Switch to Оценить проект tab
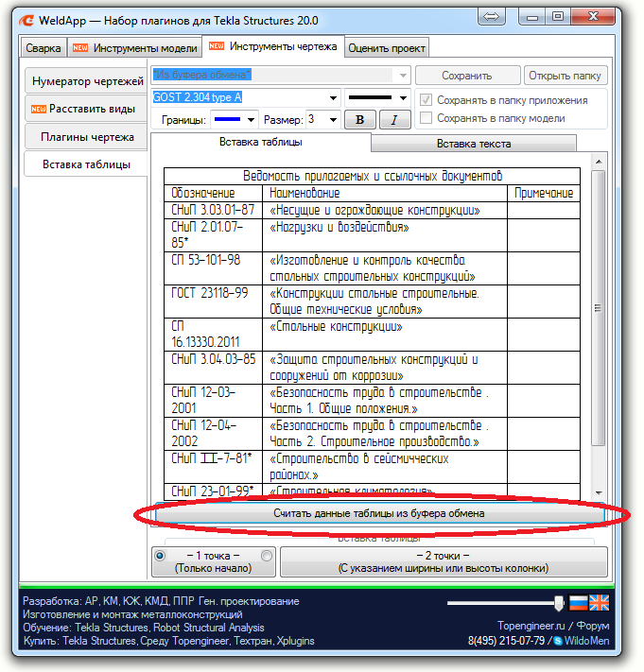 click(387, 48)
